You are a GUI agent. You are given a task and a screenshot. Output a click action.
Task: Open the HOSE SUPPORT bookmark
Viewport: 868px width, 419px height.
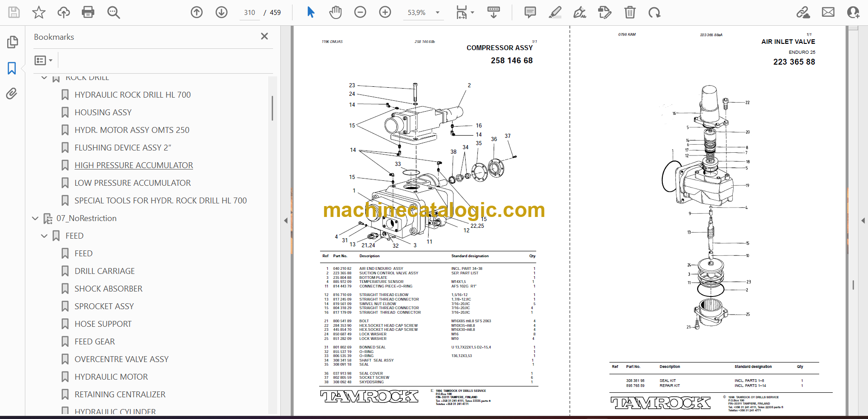click(x=103, y=324)
